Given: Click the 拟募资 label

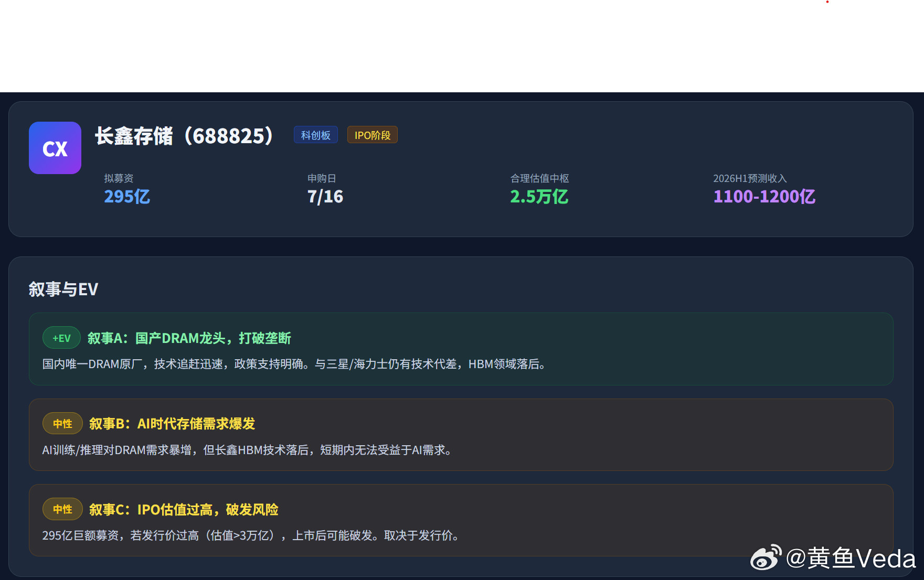Looking at the screenshot, I should click(x=119, y=178).
